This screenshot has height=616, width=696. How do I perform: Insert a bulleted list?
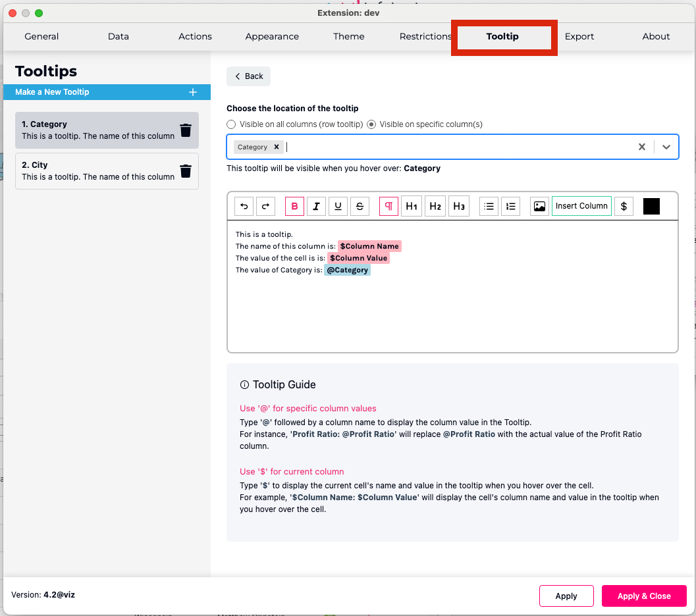point(489,206)
